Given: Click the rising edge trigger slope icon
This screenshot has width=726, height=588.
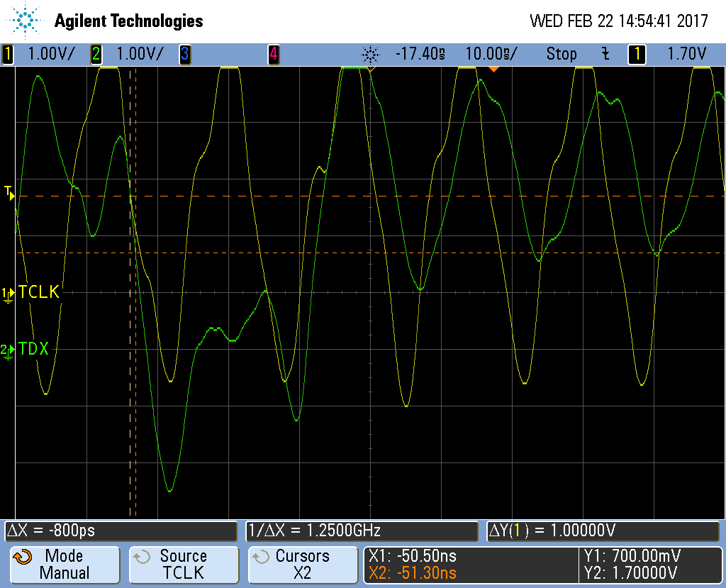Looking at the screenshot, I should [605, 54].
